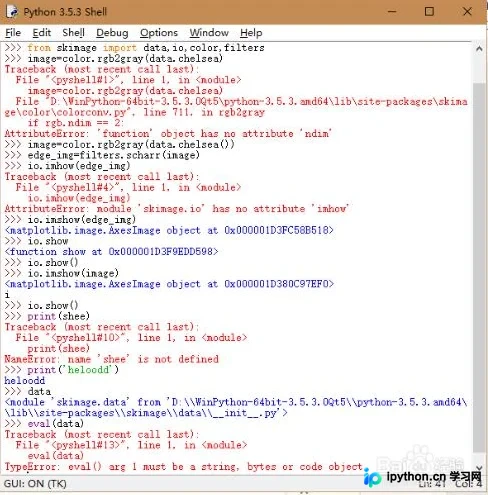
Task: Click error "skimage.io has no attribute 'imhow'"
Action: pos(177,209)
